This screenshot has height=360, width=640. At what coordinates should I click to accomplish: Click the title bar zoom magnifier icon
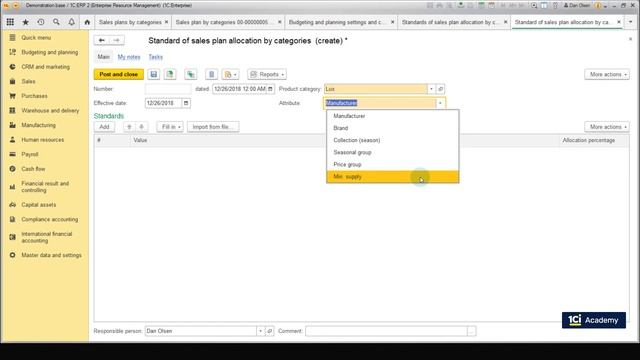point(534,6)
